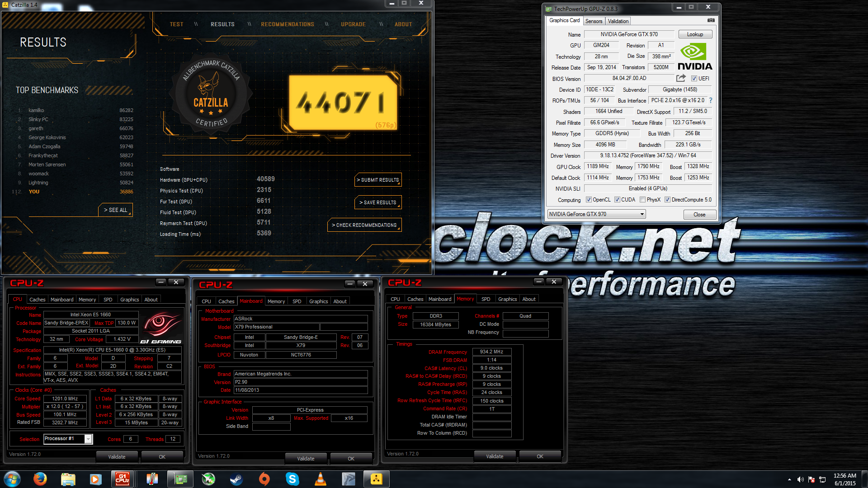
Task: Click the Lookup button in GPU-Z
Action: (x=695, y=34)
